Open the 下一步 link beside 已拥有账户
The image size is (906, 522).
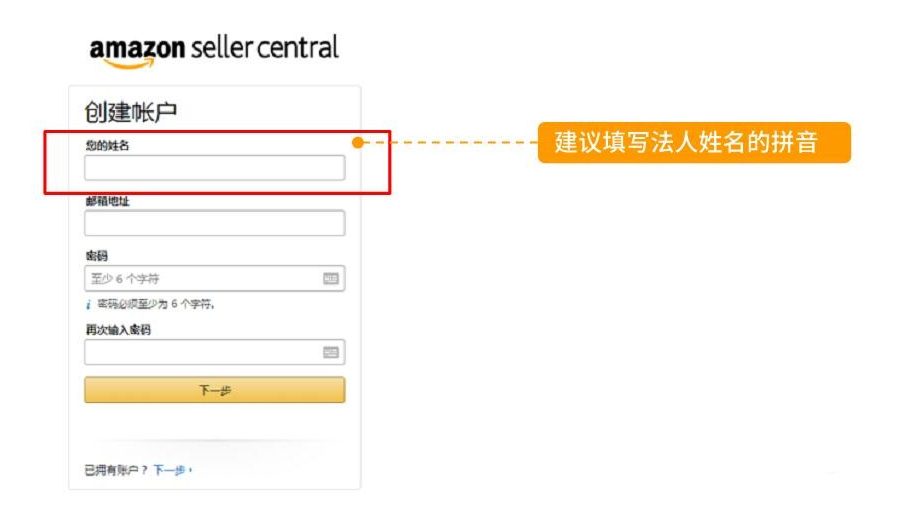(x=171, y=470)
